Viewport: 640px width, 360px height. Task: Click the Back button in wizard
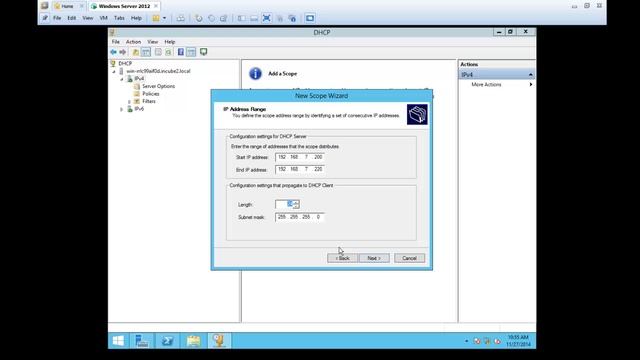342,258
